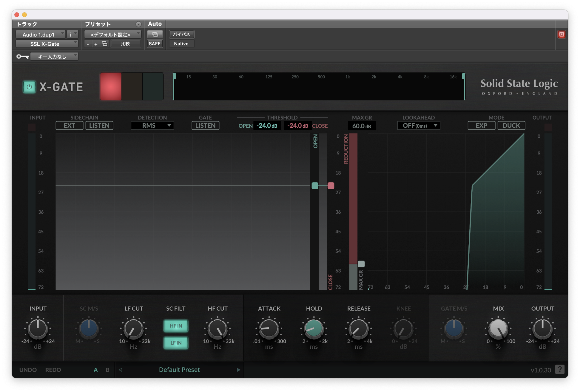Enable the SAFE automation toggle
This screenshot has width=580, height=392.
[155, 44]
